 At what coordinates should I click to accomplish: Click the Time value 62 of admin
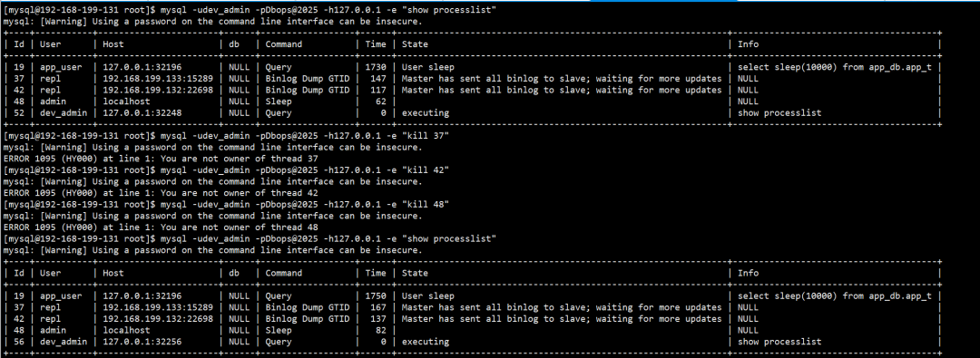pos(381,102)
